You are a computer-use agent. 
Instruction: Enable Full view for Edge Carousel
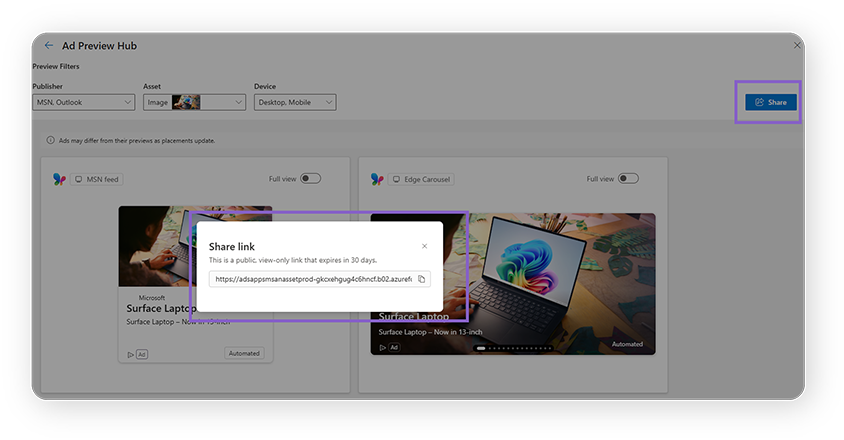point(628,179)
